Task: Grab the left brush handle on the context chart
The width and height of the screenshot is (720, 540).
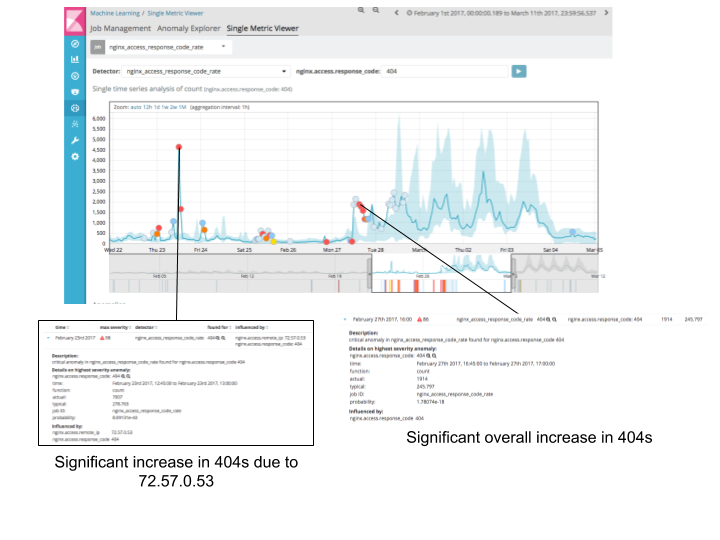Action: [369, 274]
